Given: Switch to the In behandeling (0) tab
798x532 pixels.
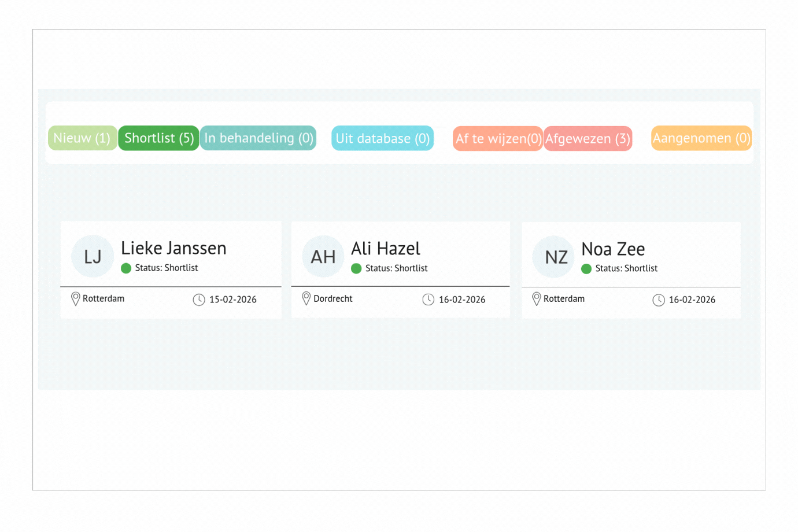Looking at the screenshot, I should pos(258,138).
